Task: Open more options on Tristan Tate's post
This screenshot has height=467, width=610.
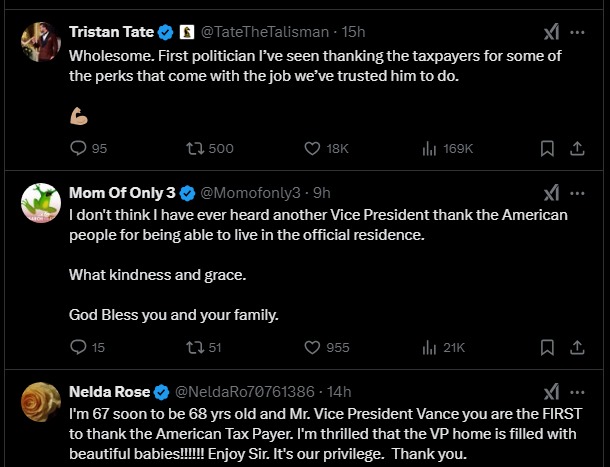Action: coord(577,31)
